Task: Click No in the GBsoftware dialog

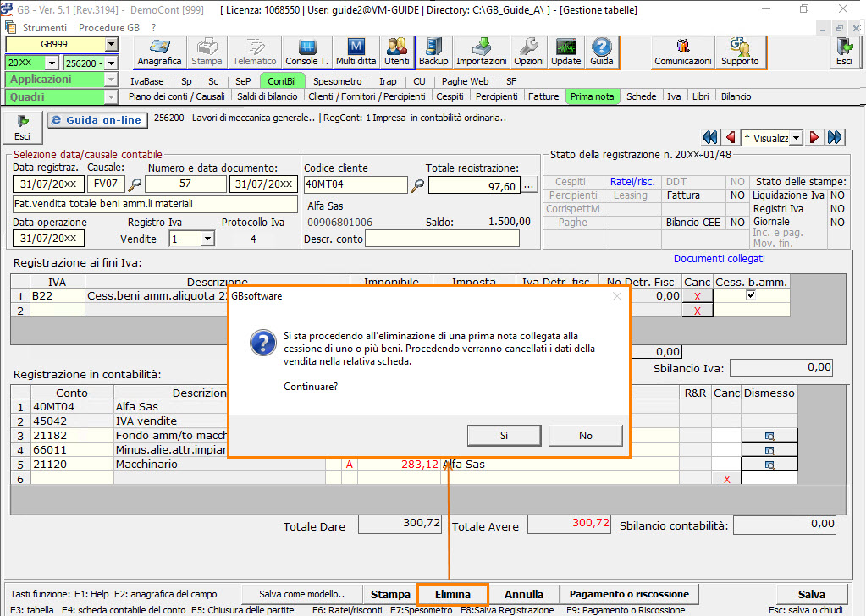Action: pos(586,436)
